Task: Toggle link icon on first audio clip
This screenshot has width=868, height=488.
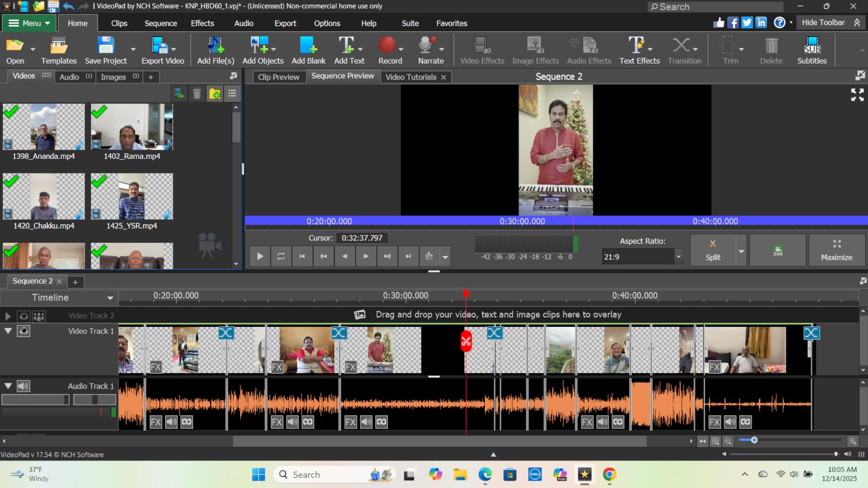Action: point(186,422)
